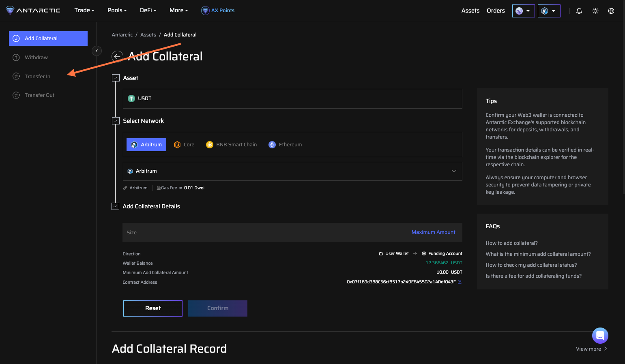
Task: Select the Core network option
Action: point(184,145)
